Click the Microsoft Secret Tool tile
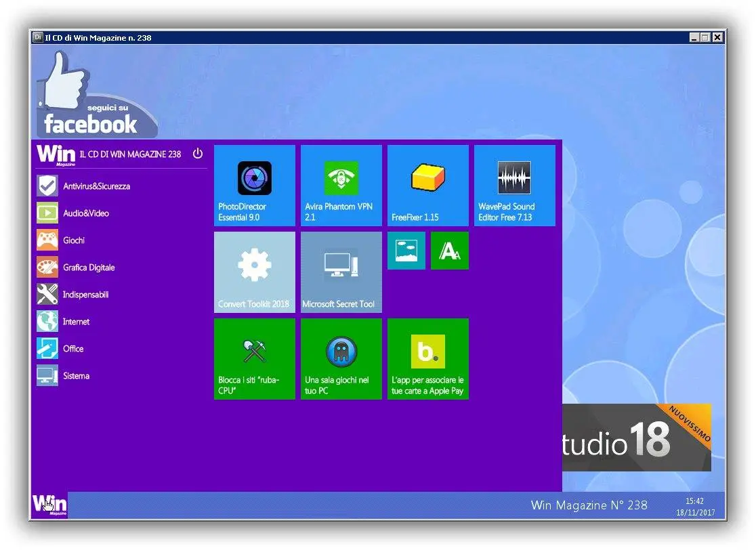The image size is (756, 550). (341, 272)
